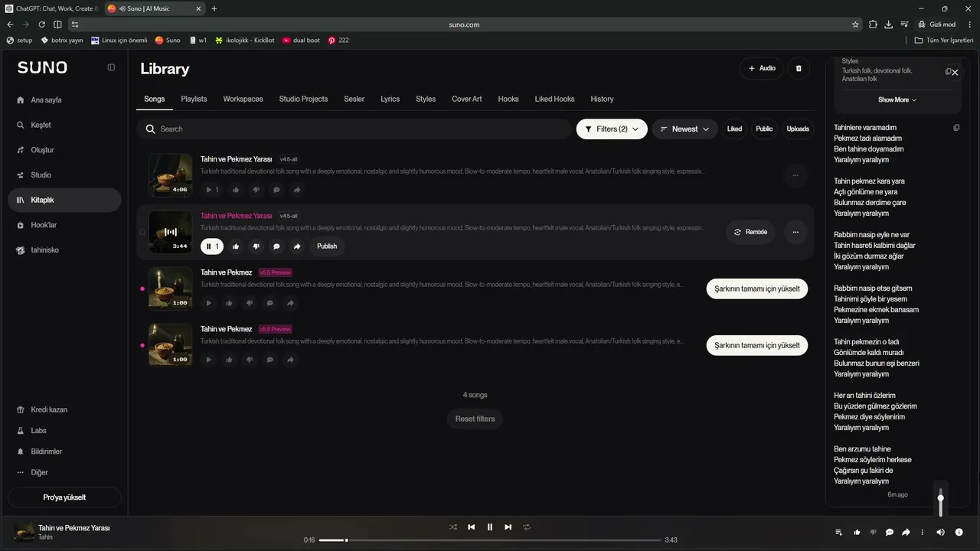The height and width of the screenshot is (551, 980).
Task: Open the Filters (2) dropdown
Action: [x=612, y=129]
